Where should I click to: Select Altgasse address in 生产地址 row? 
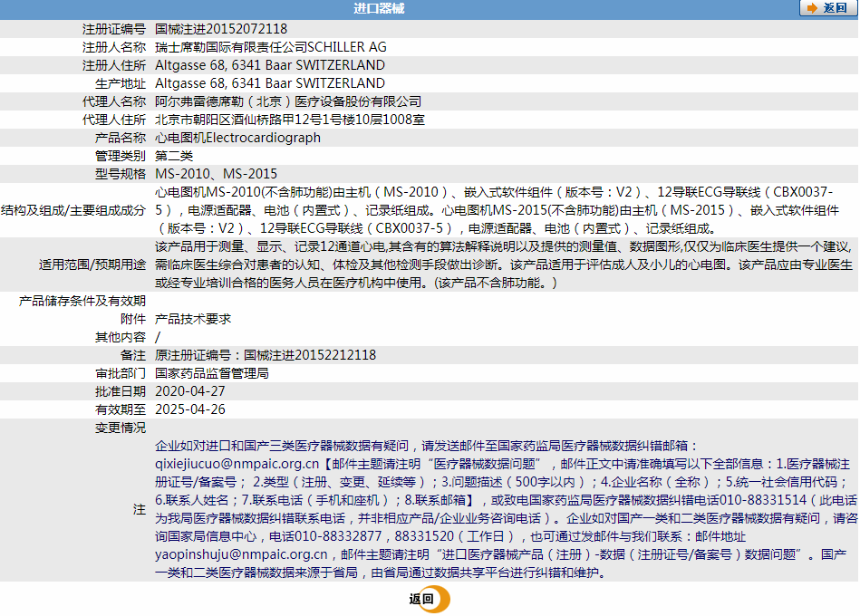point(270,83)
